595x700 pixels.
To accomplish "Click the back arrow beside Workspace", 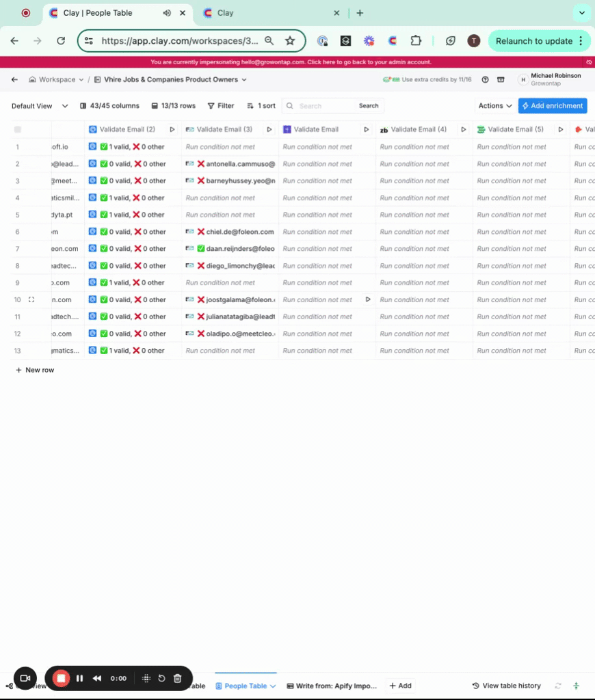I will 14,79.
